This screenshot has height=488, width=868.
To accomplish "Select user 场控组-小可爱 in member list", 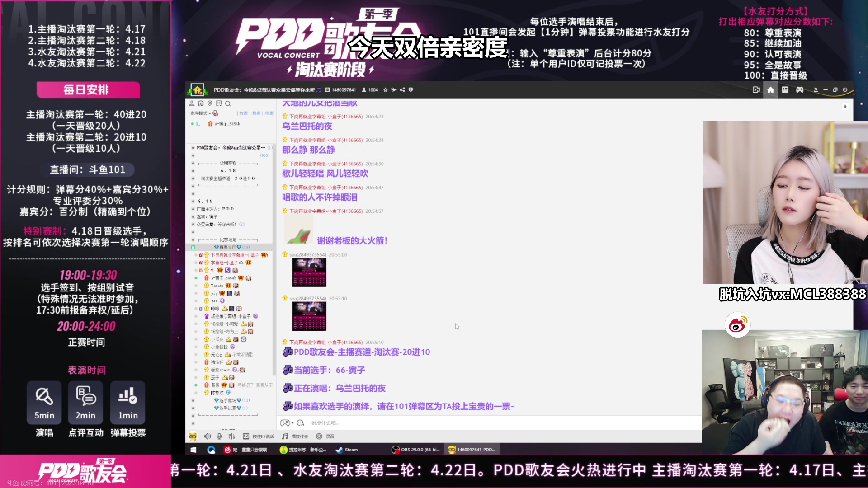I will (224, 324).
